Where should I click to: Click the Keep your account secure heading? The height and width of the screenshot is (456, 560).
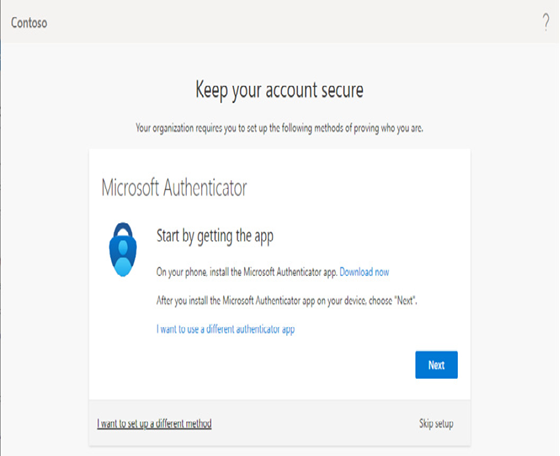point(279,90)
